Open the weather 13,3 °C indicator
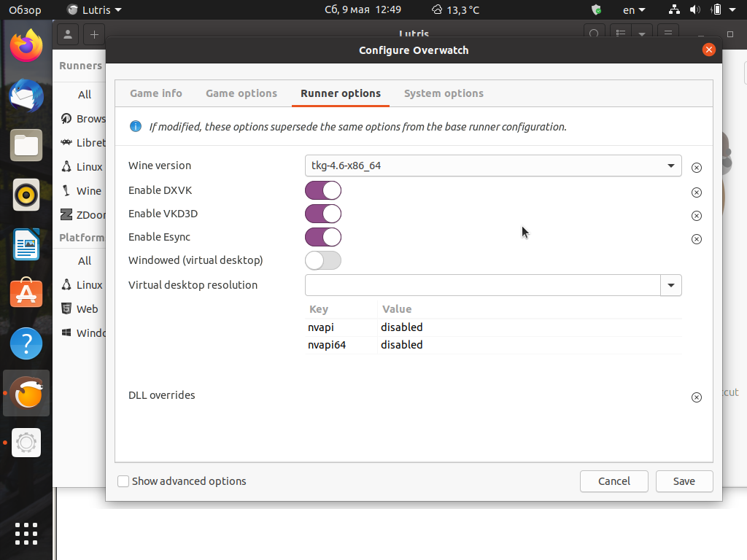This screenshot has height=560, width=747. point(455,9)
